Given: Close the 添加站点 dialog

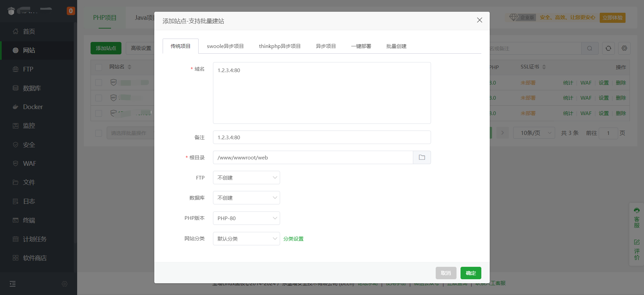Looking at the screenshot, I should tap(479, 20).
